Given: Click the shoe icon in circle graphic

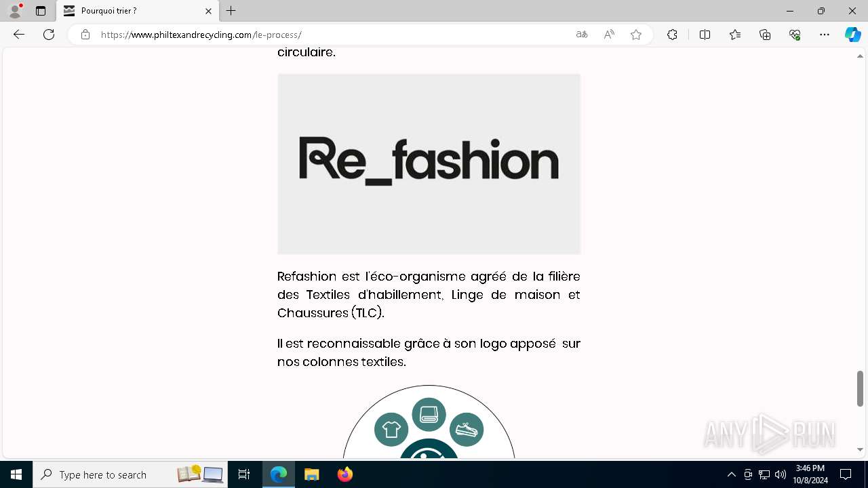Looking at the screenshot, I should coord(467,430).
